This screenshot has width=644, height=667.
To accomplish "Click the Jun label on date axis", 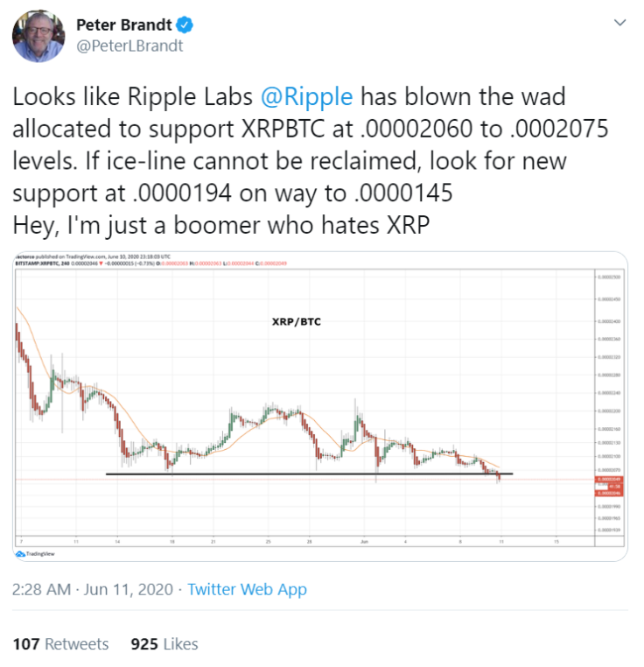I will tap(364, 542).
